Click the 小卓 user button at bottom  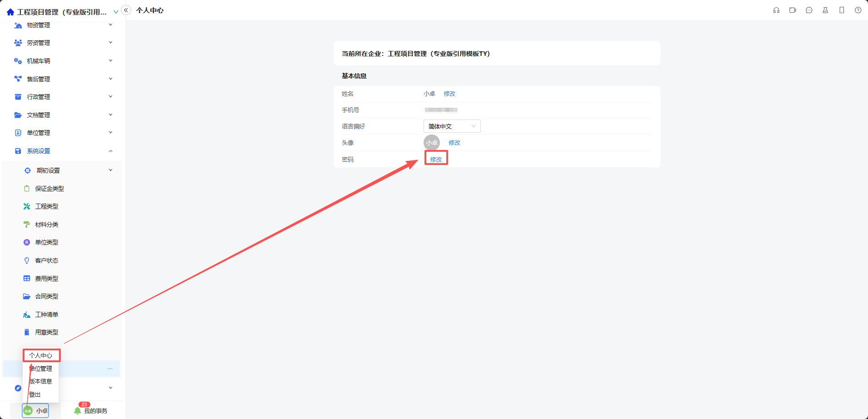click(x=36, y=411)
